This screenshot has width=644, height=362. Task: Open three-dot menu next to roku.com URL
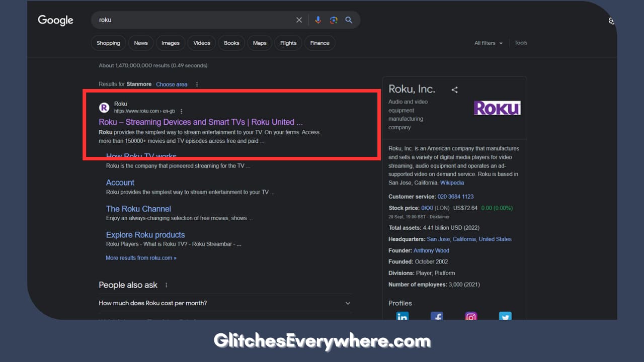(x=182, y=111)
